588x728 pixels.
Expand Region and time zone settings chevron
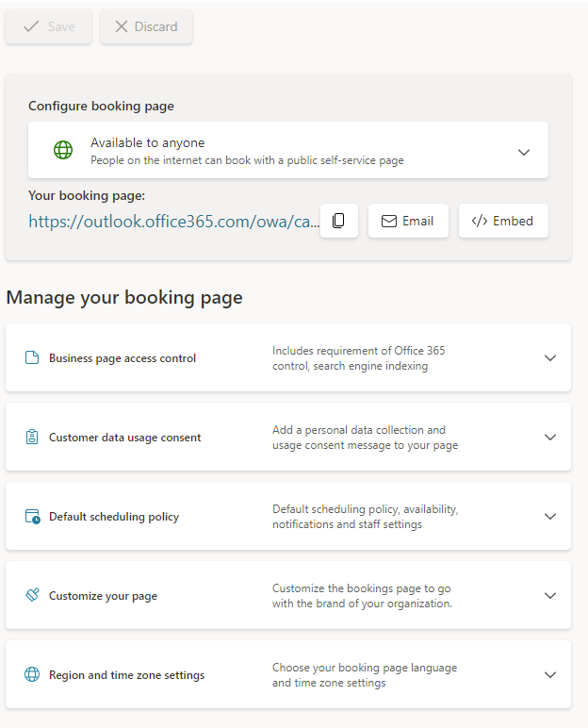tap(550, 674)
